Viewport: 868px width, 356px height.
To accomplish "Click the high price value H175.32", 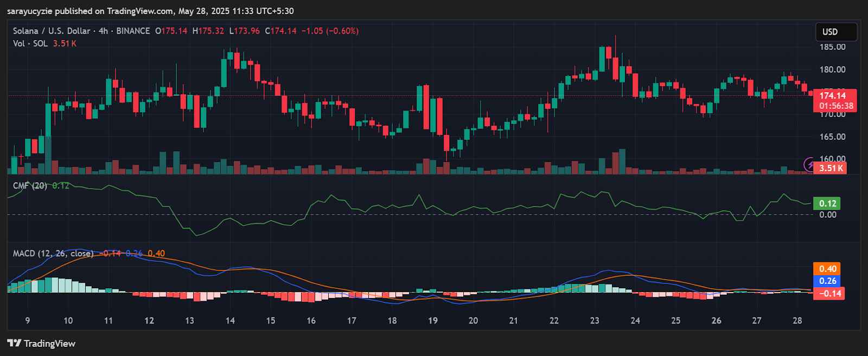I will (208, 31).
